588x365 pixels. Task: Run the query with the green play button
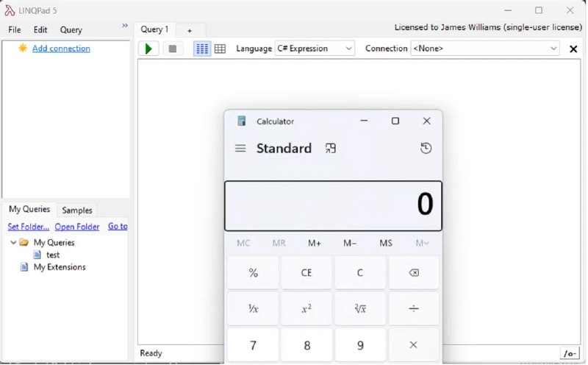(x=148, y=49)
